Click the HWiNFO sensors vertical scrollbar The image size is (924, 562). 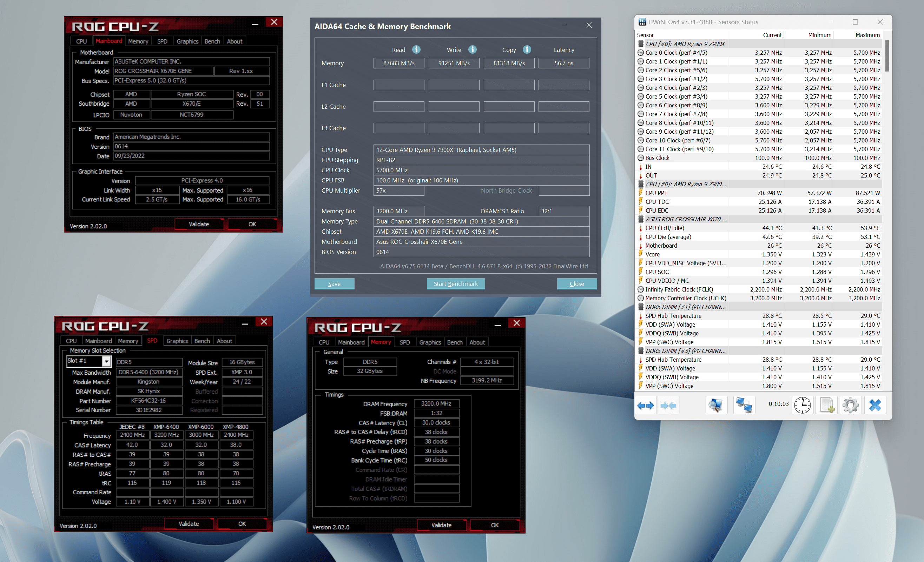(886, 56)
